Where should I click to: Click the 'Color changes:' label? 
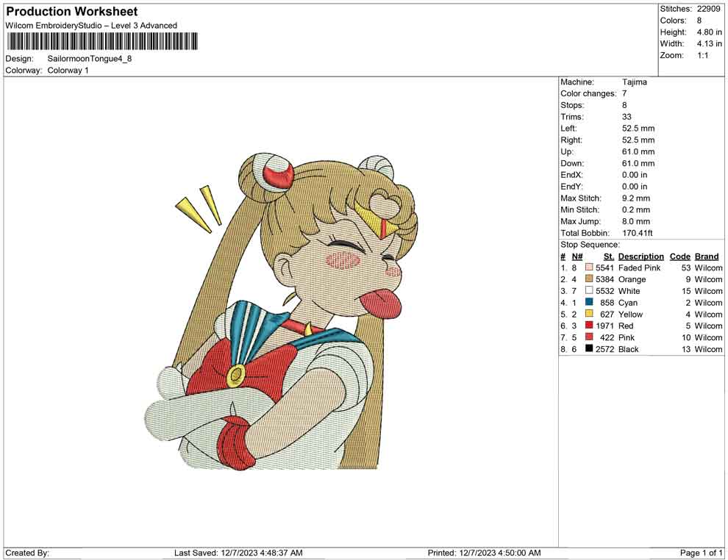[x=588, y=94]
